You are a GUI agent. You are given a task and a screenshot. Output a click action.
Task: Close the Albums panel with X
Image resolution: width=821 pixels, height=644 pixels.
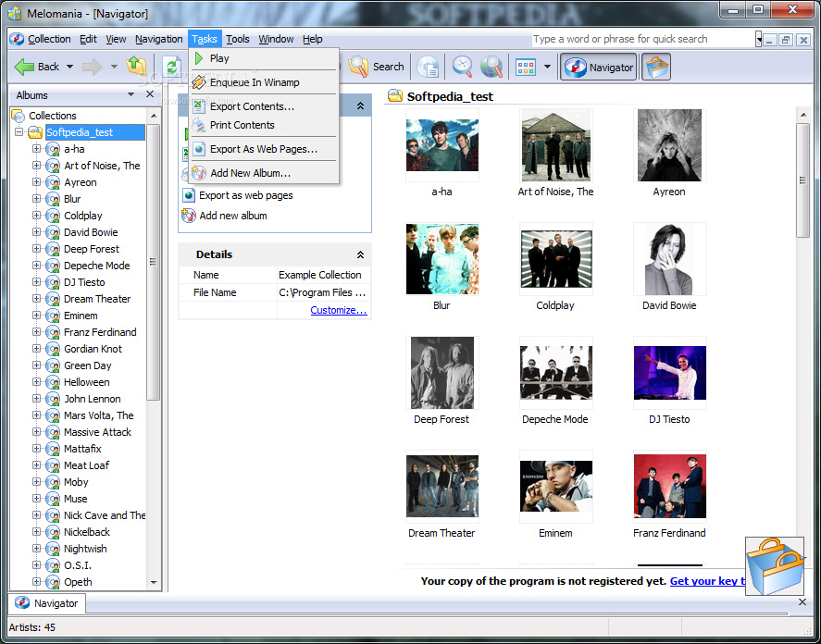tap(150, 94)
